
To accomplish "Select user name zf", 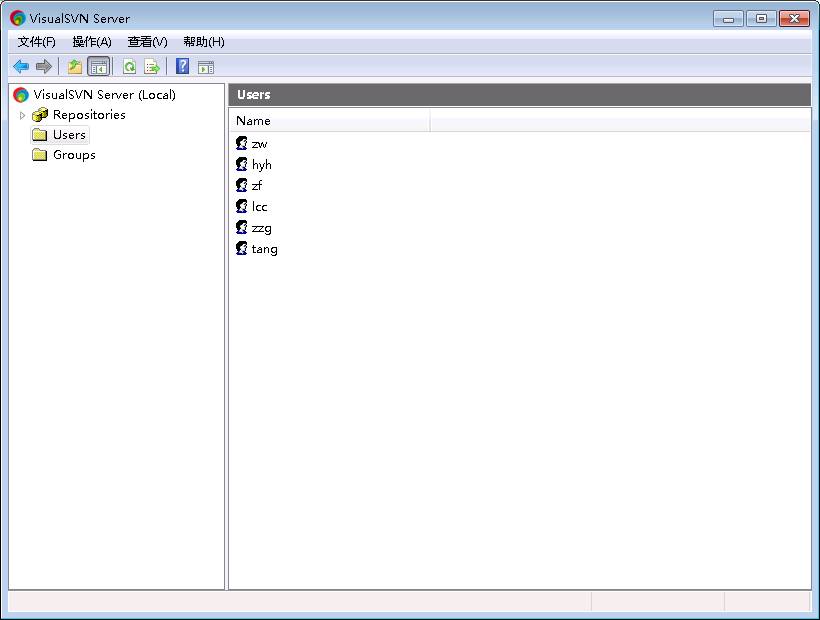I will (x=257, y=186).
